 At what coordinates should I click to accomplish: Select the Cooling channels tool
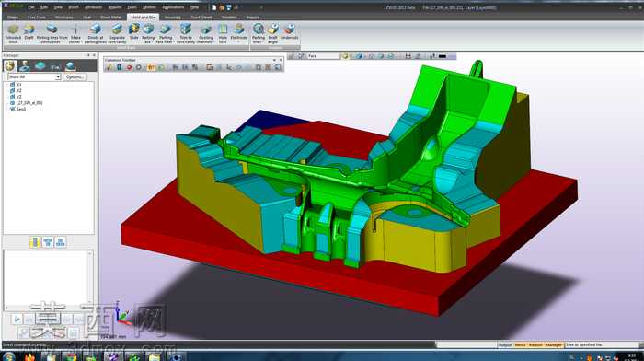[x=205, y=33]
